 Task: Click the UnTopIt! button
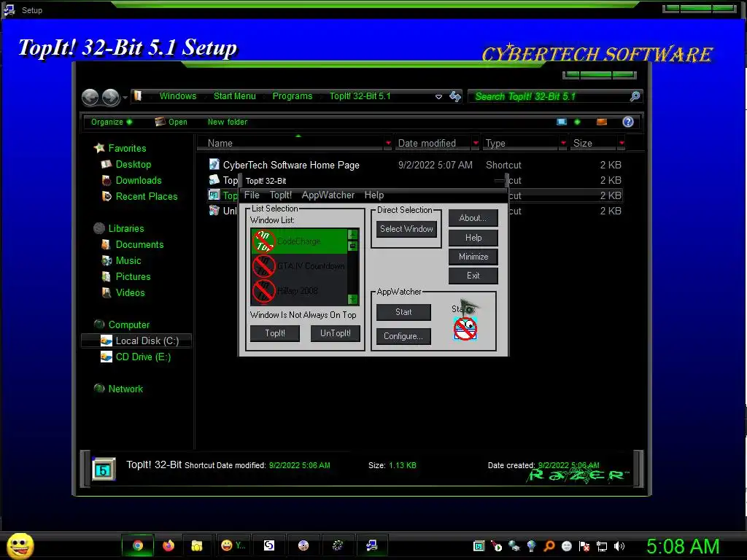(335, 333)
